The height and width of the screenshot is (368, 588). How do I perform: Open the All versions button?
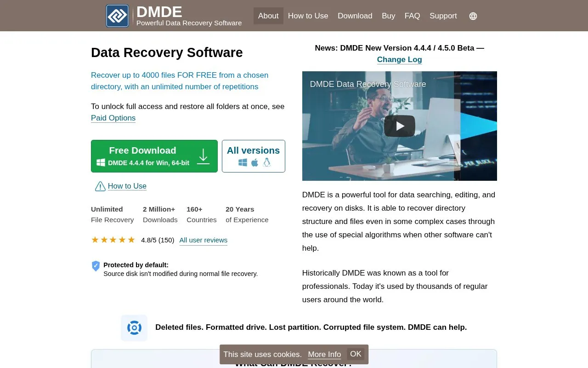[254, 156]
